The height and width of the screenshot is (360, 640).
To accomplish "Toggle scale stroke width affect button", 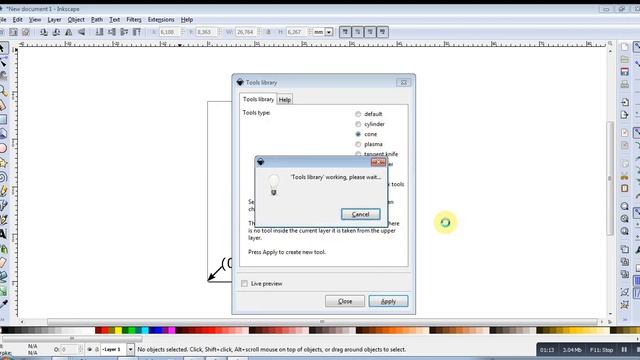I will click(345, 32).
